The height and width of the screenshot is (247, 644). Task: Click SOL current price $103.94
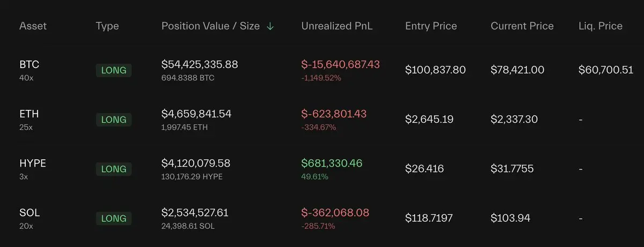[510, 218]
